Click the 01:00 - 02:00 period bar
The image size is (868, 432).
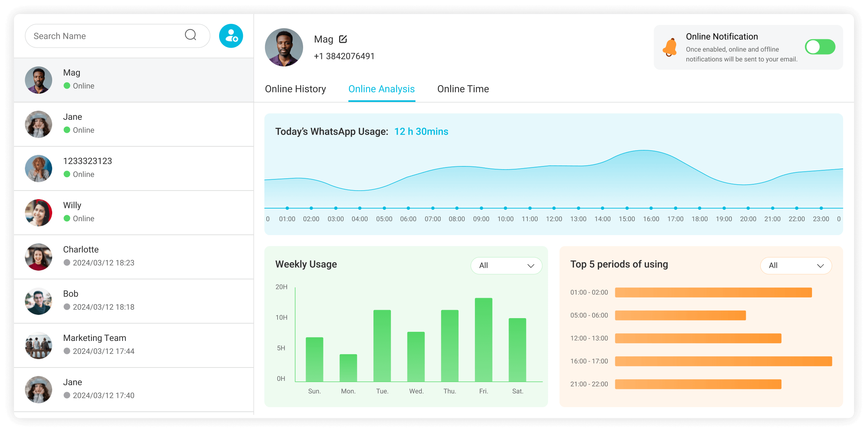pos(713,293)
